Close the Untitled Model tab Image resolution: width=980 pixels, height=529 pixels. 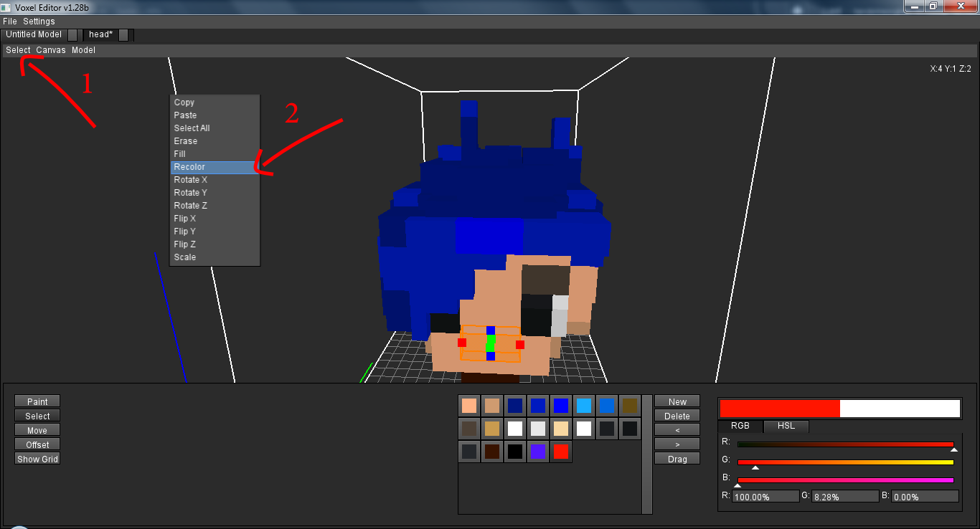[x=72, y=34]
